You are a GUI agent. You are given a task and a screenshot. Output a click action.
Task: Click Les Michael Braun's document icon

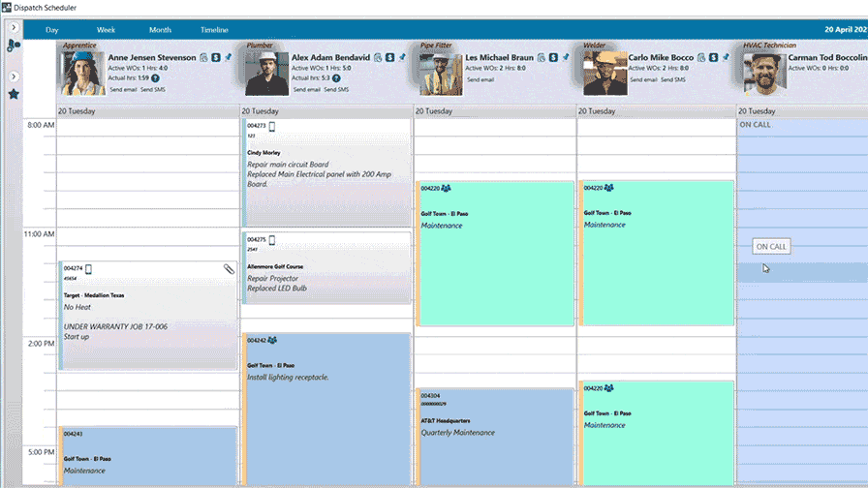(x=542, y=57)
